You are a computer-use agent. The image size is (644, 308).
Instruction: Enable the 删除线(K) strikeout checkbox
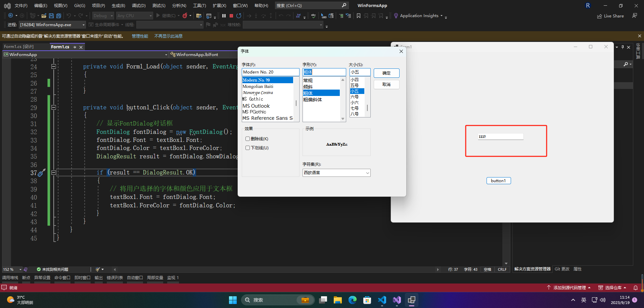pos(247,139)
